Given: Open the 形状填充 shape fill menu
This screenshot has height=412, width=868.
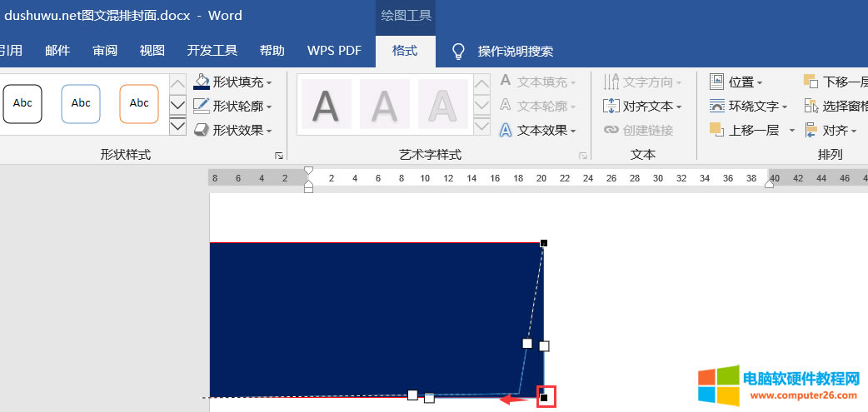Looking at the screenshot, I should pos(233,82).
